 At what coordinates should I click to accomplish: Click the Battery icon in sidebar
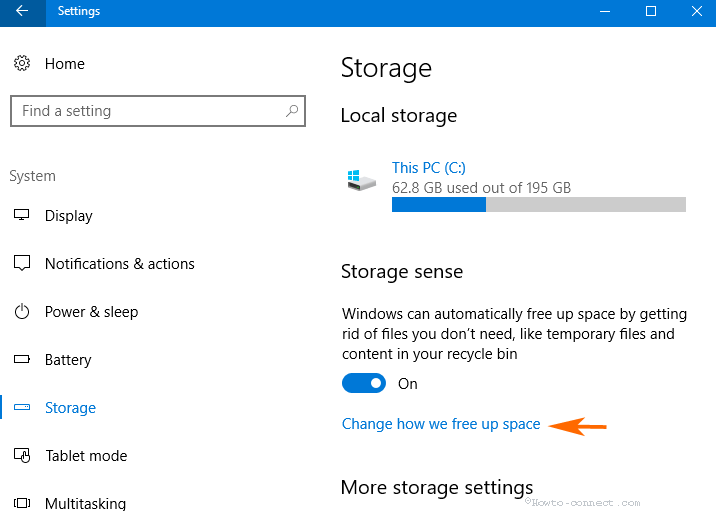pos(21,359)
